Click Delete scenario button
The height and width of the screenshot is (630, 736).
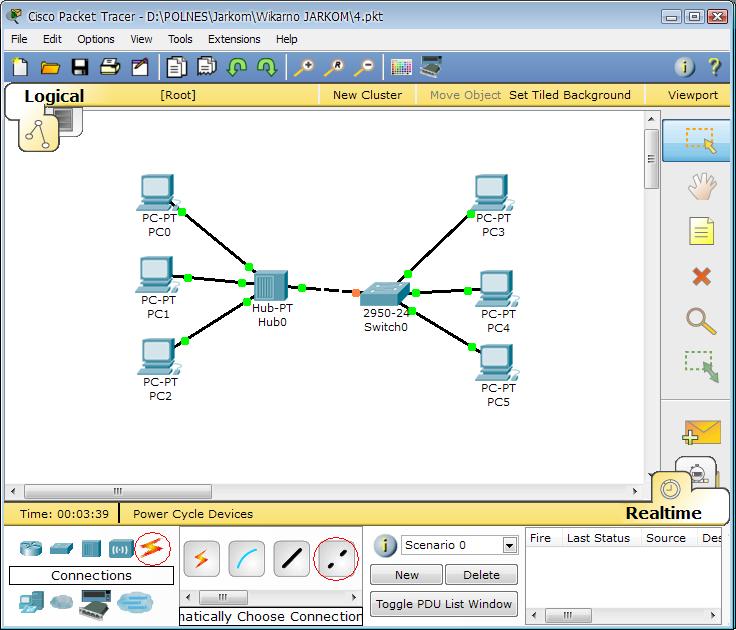click(x=481, y=575)
